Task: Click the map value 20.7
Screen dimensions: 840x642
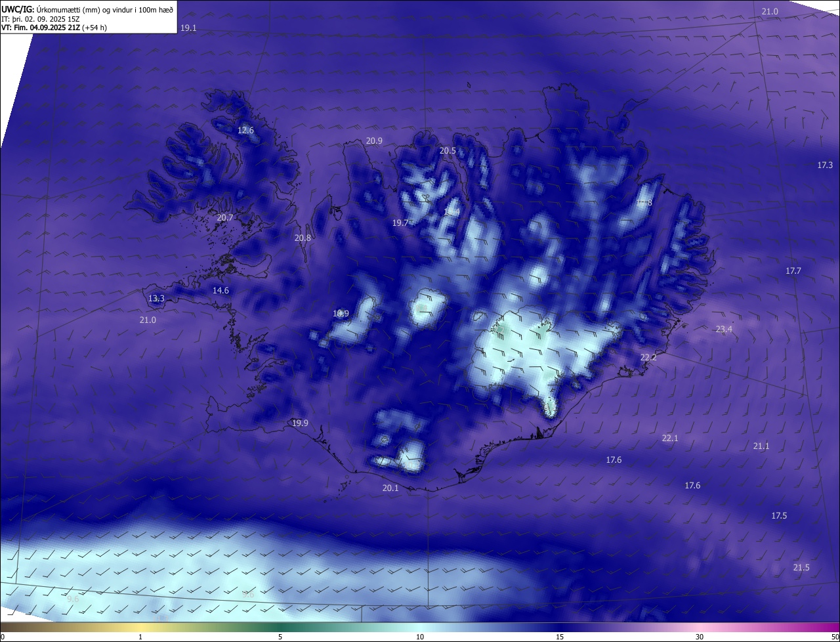Action: click(x=224, y=218)
